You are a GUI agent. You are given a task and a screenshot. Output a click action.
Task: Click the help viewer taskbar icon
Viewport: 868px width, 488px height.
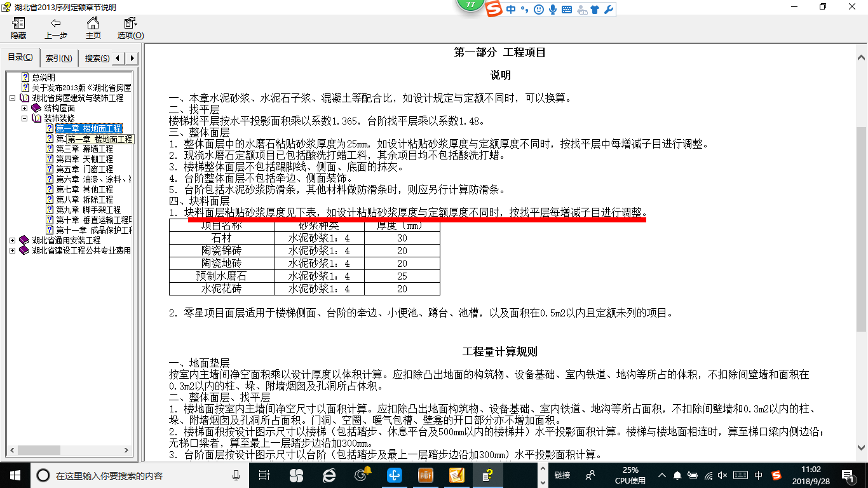coord(488,475)
